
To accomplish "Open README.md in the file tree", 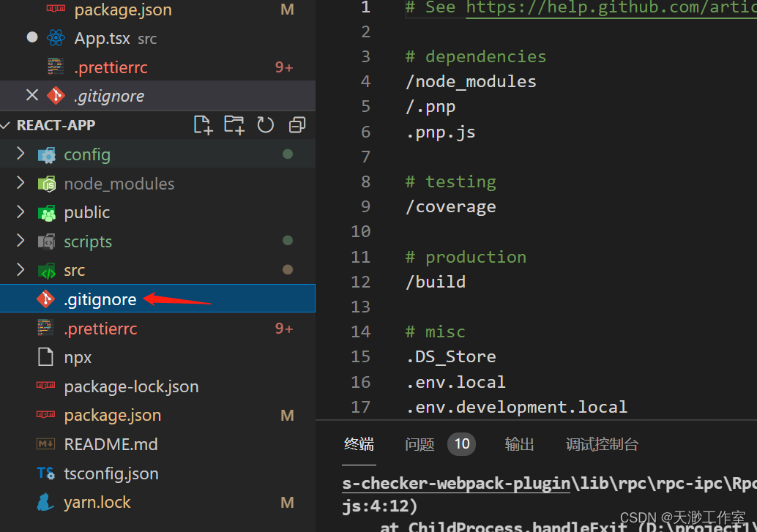I will tap(111, 444).
